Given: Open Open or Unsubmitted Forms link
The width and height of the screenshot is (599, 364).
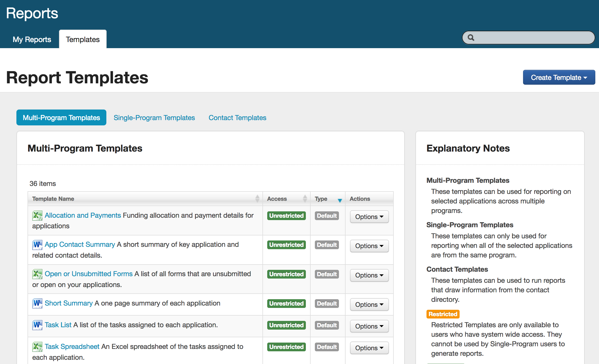Looking at the screenshot, I should 88,274.
